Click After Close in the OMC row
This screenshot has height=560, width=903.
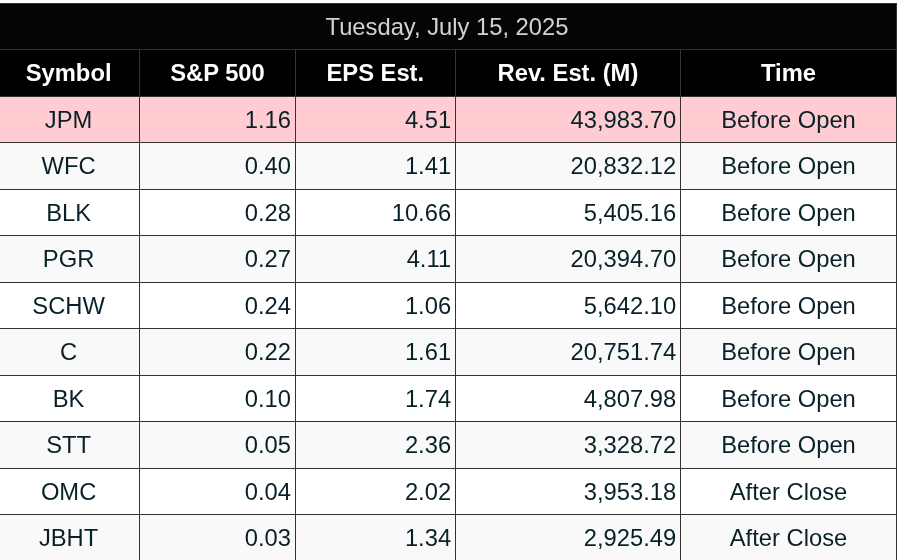pyautogui.click(x=788, y=491)
